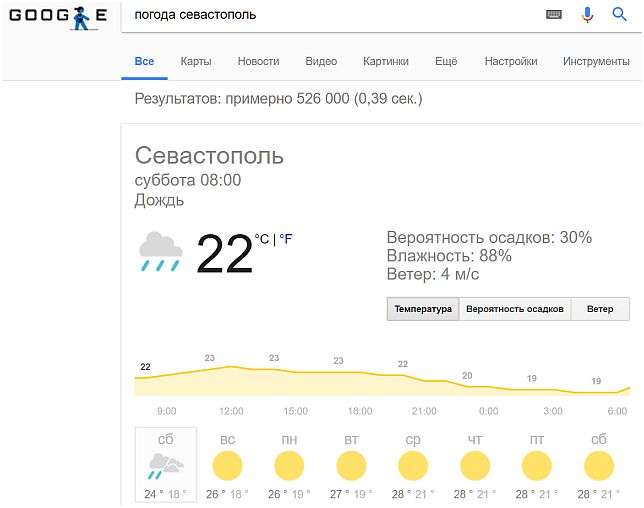Show the Ветер chart
Screen dimensions: 644x508
pos(600,309)
